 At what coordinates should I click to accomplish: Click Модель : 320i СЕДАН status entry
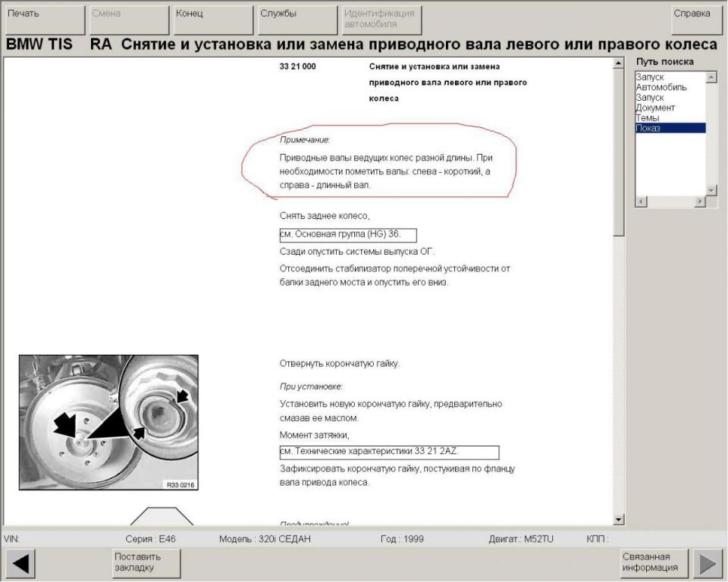click(265, 539)
